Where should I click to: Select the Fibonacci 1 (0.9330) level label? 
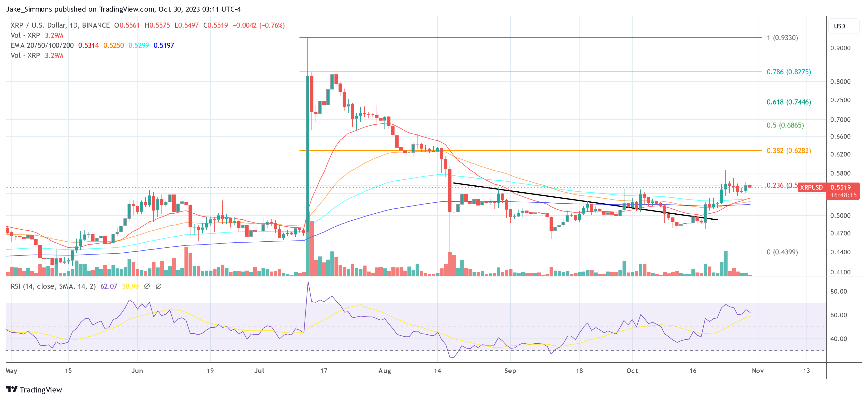point(782,38)
